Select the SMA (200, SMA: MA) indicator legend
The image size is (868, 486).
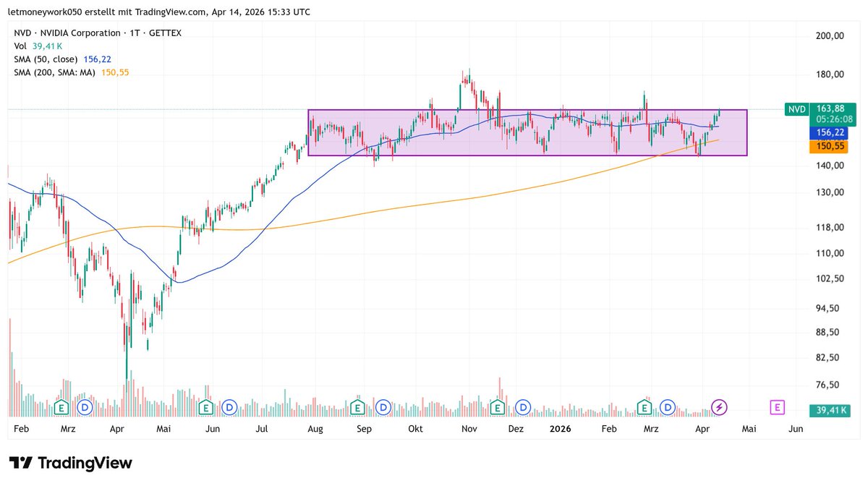72,72
